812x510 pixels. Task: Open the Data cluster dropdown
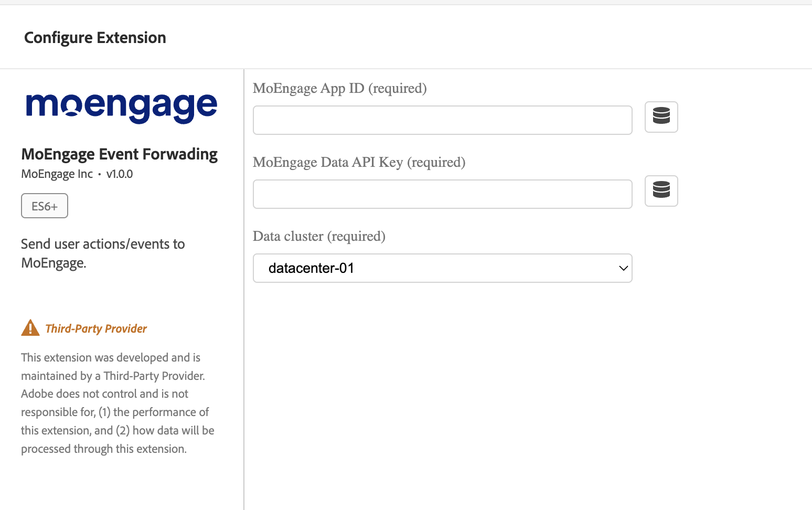tap(442, 268)
